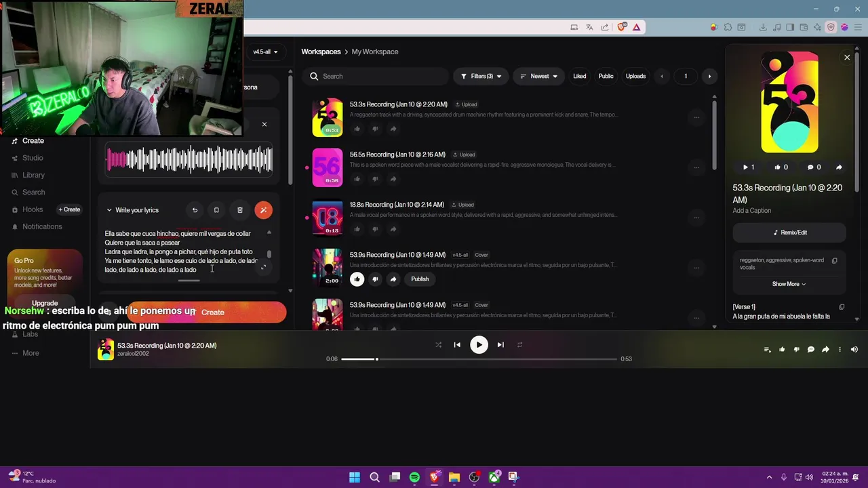Viewport: 868px width, 488px height.
Task: Toggle shuffle in the player bar
Action: tap(438, 345)
